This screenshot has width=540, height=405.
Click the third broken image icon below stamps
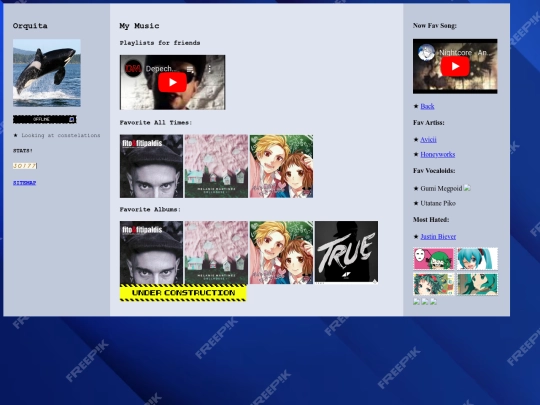click(434, 302)
